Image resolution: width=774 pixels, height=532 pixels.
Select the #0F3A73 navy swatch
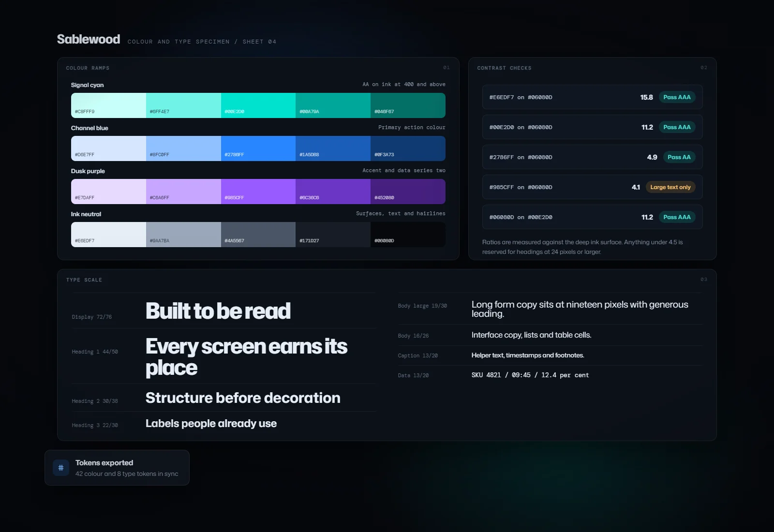408,148
